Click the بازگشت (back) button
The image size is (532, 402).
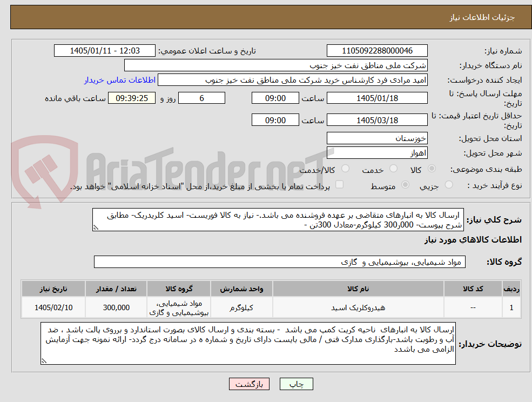[x=249, y=384]
